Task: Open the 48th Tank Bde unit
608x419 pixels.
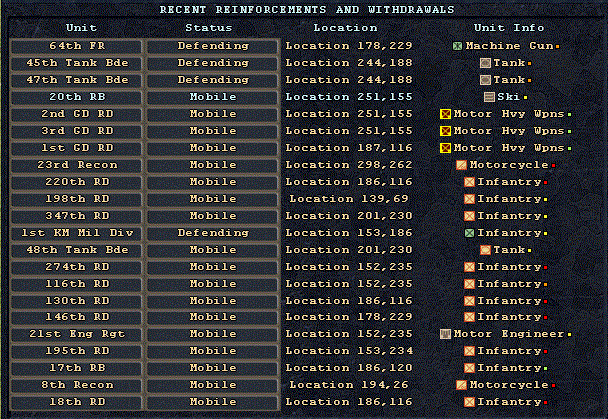Action: coord(76,250)
